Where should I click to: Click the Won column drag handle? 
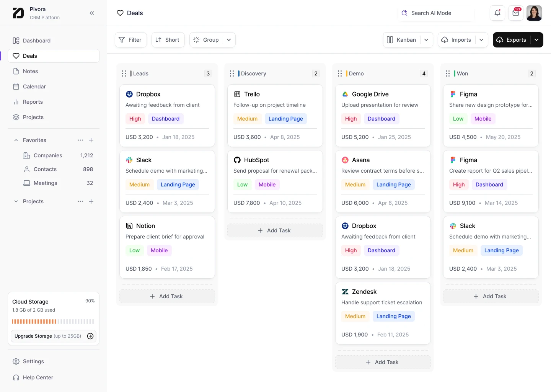coord(448,73)
